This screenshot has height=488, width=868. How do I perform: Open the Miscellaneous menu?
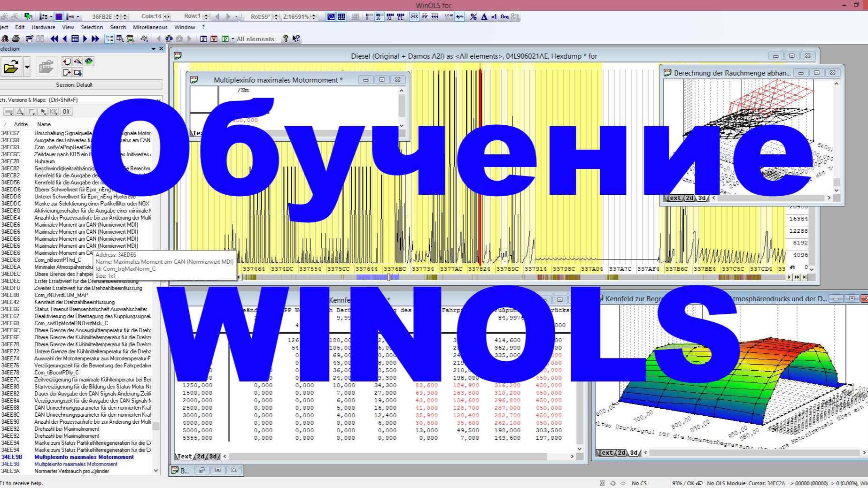point(150,27)
